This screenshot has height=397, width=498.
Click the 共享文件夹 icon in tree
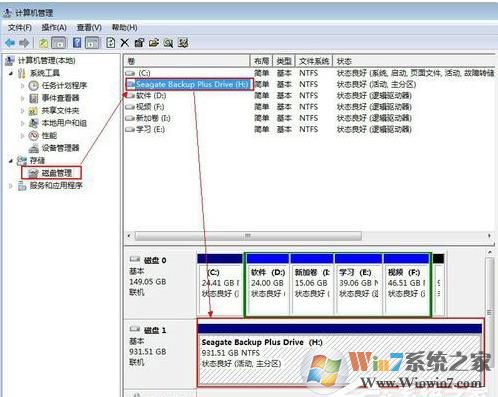pyautogui.click(x=33, y=111)
